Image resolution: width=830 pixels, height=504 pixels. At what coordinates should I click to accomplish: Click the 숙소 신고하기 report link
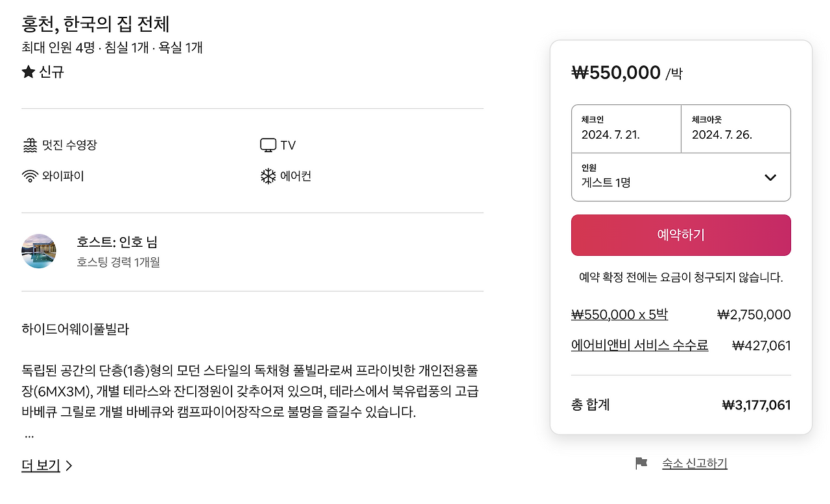694,463
